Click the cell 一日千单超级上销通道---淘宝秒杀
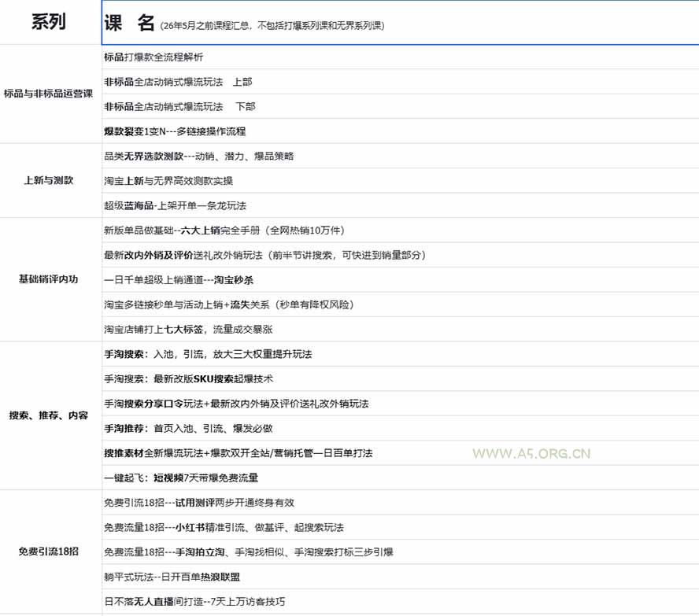 [401, 280]
